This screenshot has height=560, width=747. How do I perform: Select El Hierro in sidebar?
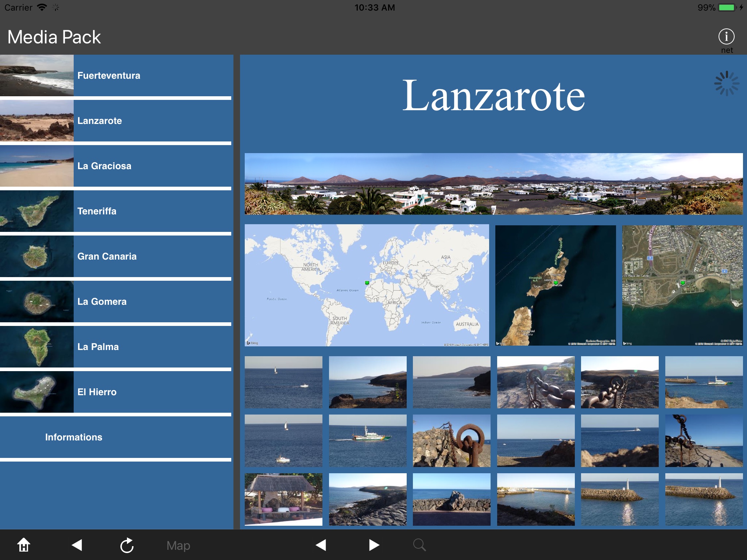[x=97, y=392]
